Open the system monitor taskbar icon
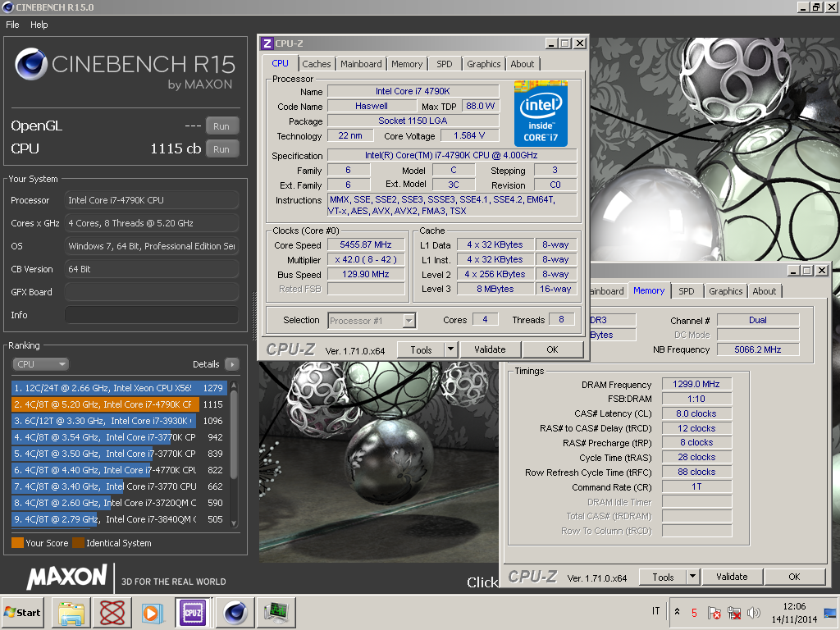 tap(276, 612)
